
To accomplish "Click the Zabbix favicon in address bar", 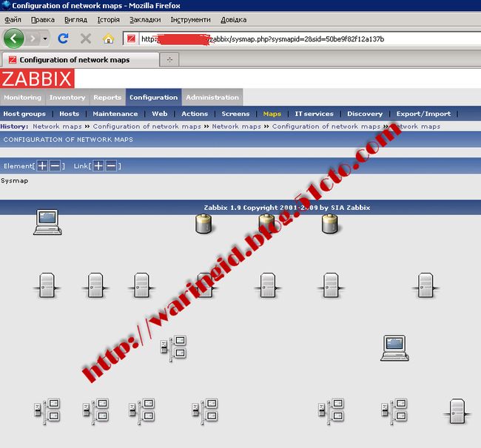I will coord(131,39).
